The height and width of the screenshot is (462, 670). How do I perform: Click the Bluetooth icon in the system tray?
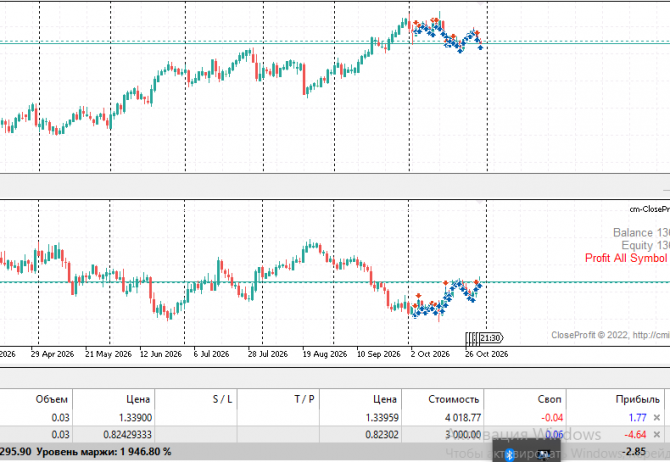(509, 455)
